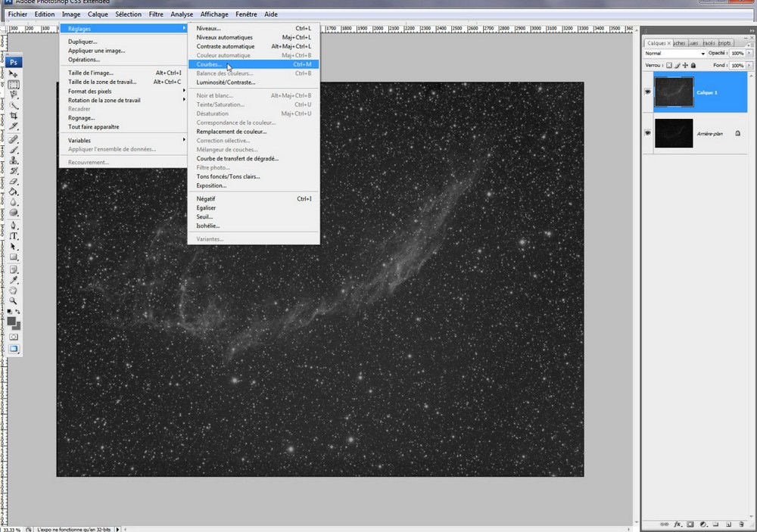Screen dimensions: 757x532
Task: Select the Eraser tool
Action: coord(14,182)
